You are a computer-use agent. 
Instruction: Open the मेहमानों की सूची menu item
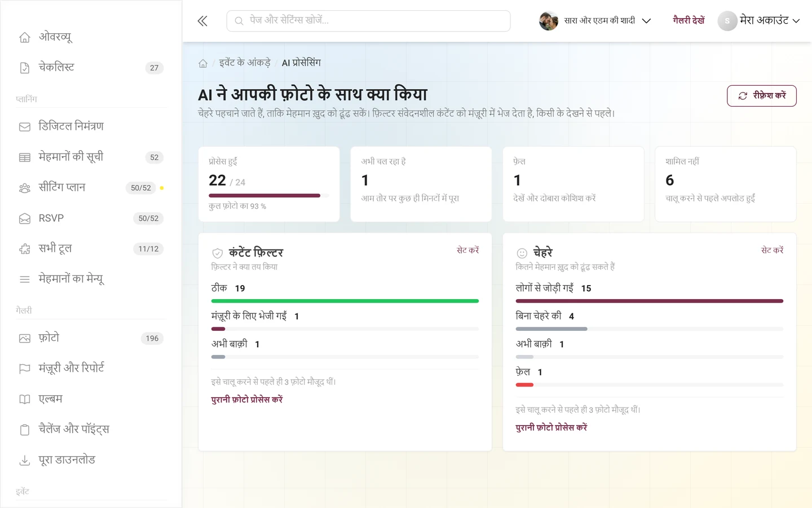click(x=91, y=157)
